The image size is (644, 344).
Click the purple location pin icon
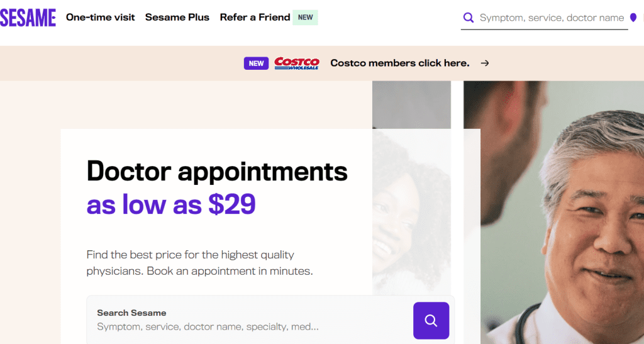(633, 18)
